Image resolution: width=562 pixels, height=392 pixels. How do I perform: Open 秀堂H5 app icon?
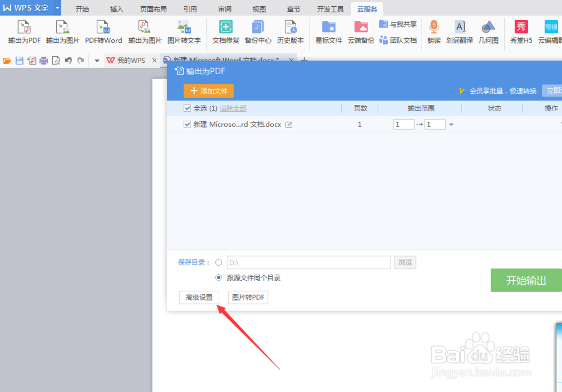pos(521,32)
